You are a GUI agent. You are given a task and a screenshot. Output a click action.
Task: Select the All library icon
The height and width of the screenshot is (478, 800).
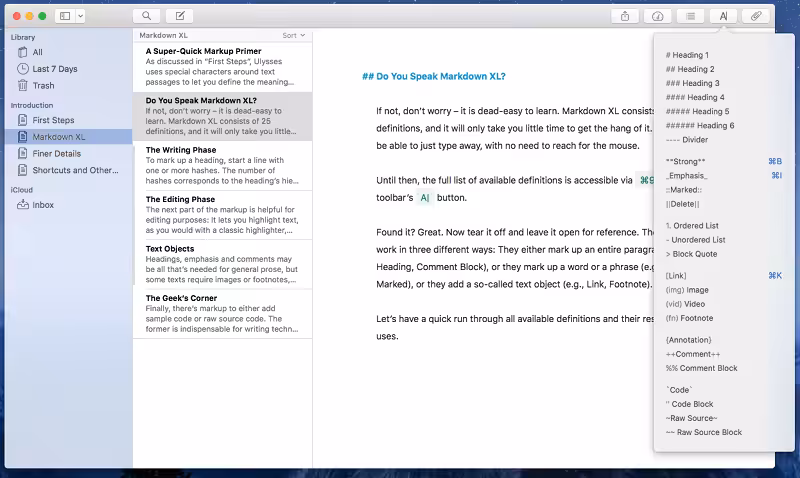pos(22,52)
